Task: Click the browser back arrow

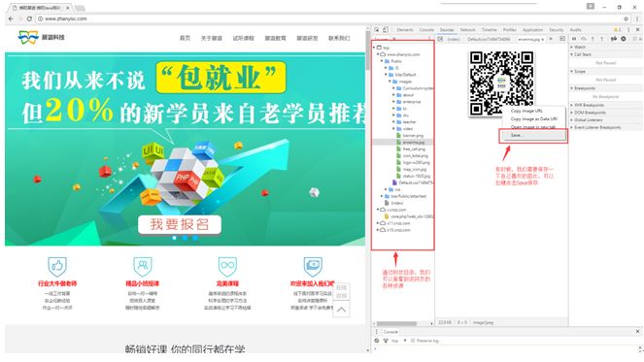Action: (x=11, y=18)
